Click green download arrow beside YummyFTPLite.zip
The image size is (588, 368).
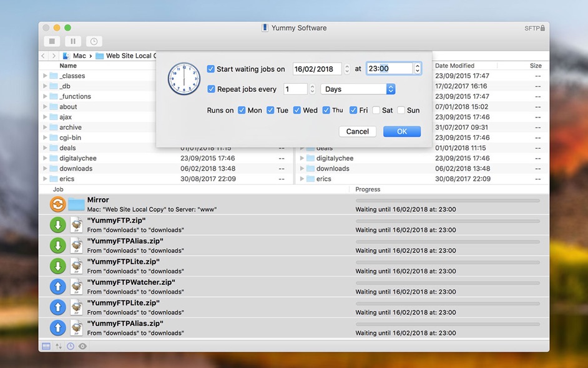[58, 266]
